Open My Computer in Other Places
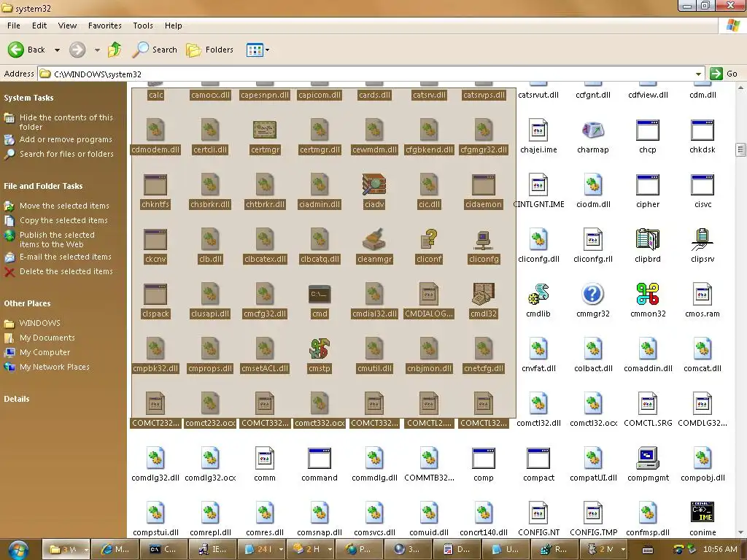 point(44,352)
